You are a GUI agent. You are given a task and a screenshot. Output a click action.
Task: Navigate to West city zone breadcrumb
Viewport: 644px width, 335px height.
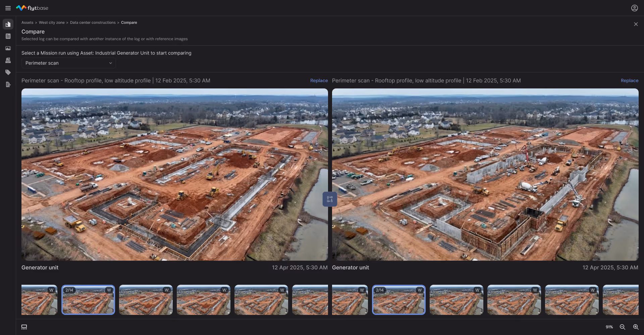(52, 22)
